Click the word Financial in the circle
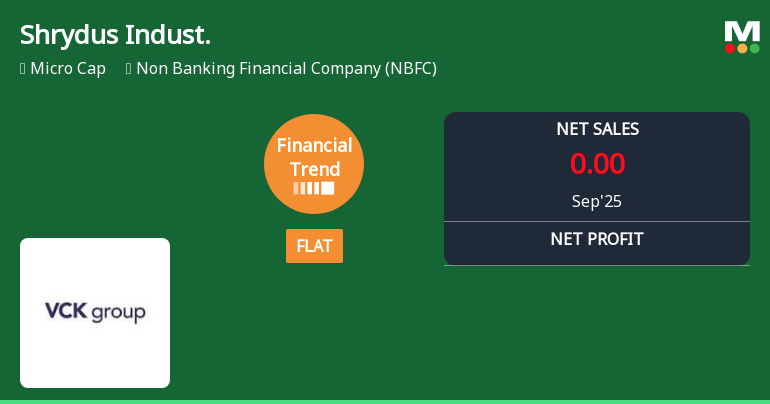The image size is (770, 404). [314, 145]
